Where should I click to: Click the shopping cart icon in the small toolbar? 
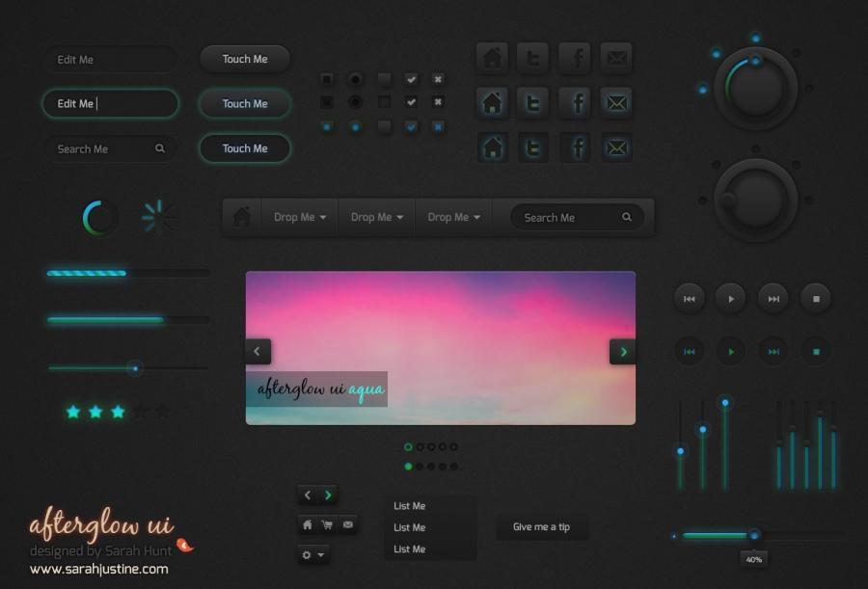tap(327, 525)
